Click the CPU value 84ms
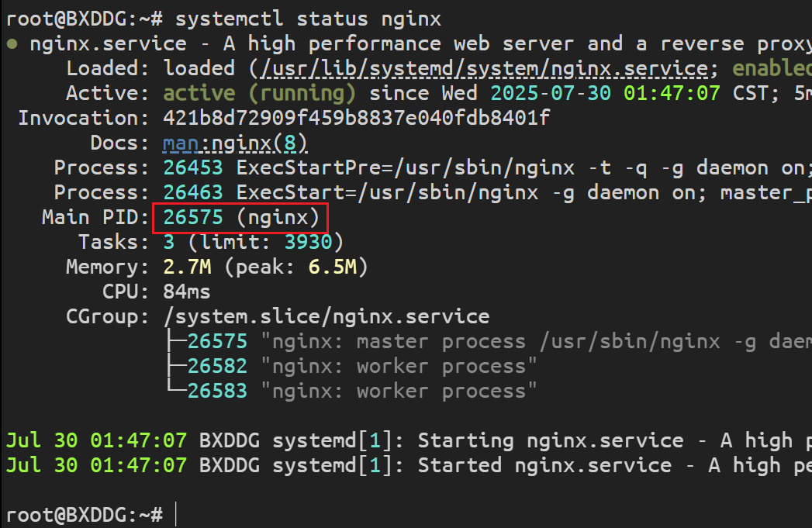 [187, 292]
